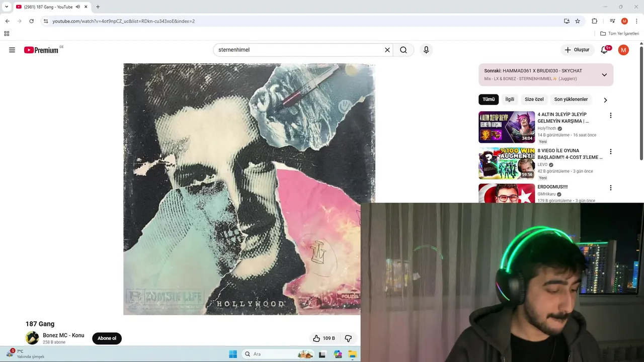Submit search with magnifier button
Viewport: 644px width, 362px height.
point(404,50)
